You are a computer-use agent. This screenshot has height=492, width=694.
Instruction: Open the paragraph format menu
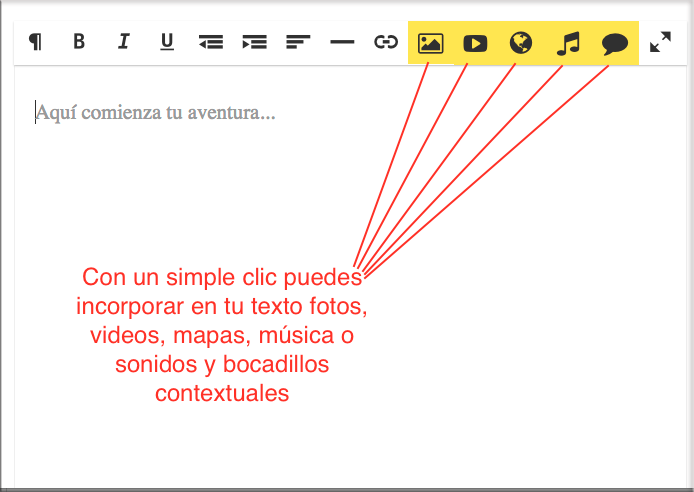35,42
